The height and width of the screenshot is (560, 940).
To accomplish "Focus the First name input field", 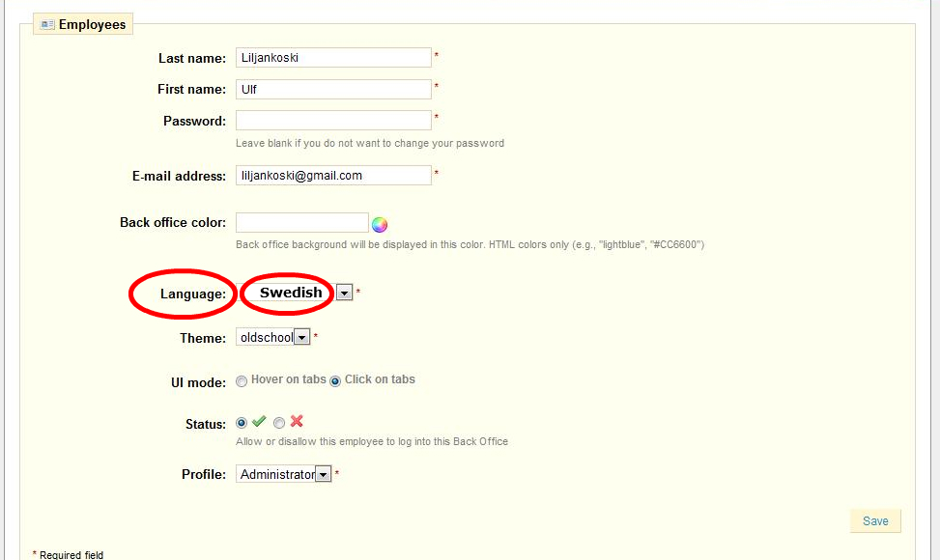I will click(x=333, y=89).
